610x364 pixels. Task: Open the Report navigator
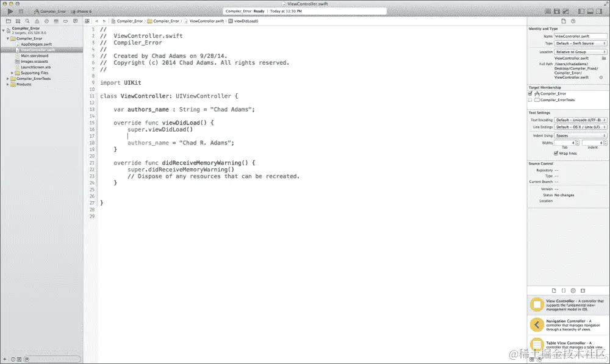tap(75, 21)
